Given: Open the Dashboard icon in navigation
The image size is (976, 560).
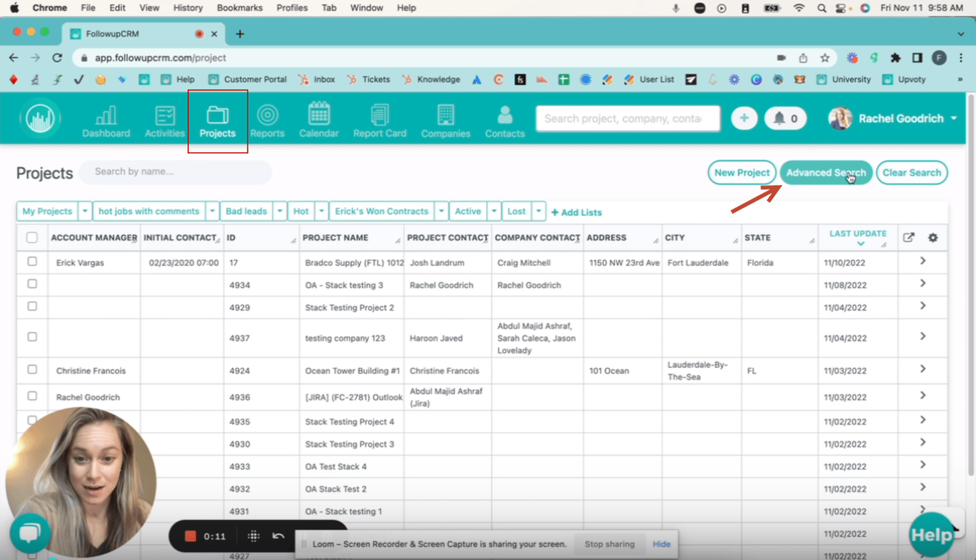Looking at the screenshot, I should pyautogui.click(x=106, y=116).
